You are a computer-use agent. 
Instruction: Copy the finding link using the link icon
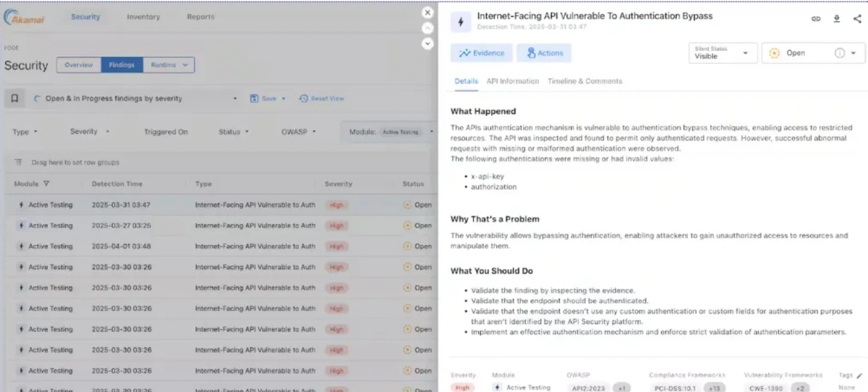[x=816, y=19]
